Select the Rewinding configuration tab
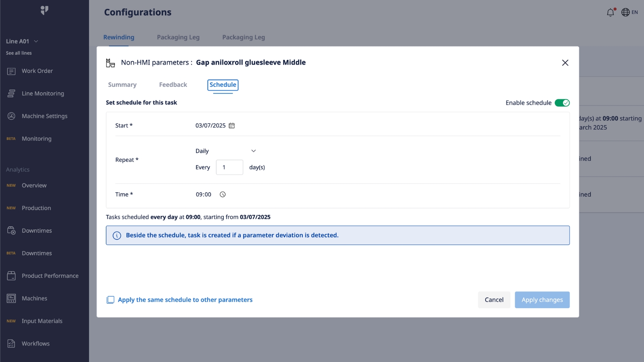This screenshot has width=644, height=362. (119, 37)
